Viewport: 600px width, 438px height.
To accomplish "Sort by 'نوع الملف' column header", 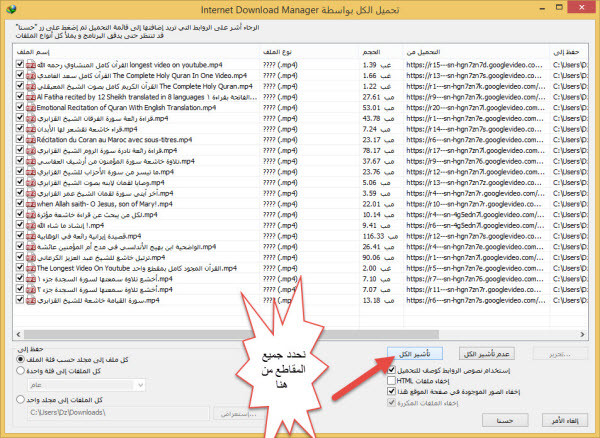I will tap(309, 52).
